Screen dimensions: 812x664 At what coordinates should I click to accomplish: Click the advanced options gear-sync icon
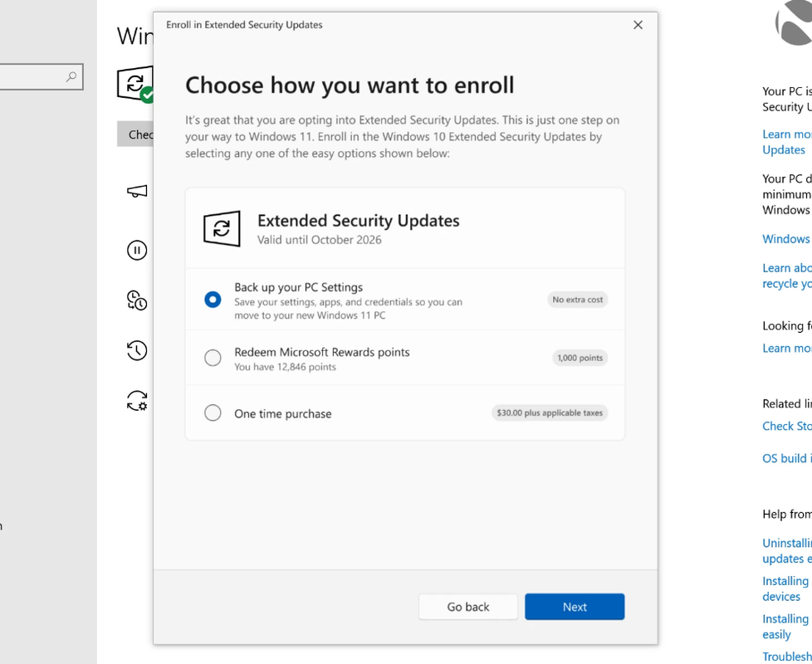[x=137, y=401]
